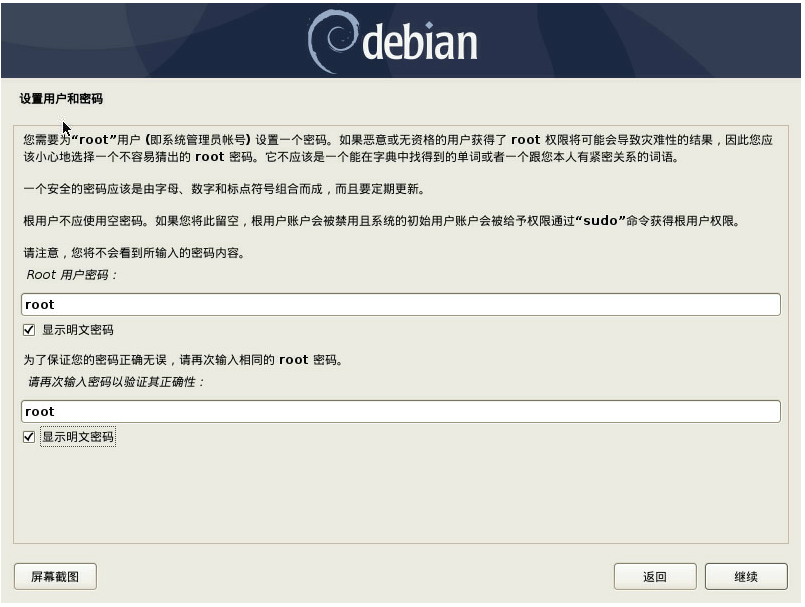
Task: Click the note 请注意，您将不会看到所输入的密码内容
Action: click(134, 253)
